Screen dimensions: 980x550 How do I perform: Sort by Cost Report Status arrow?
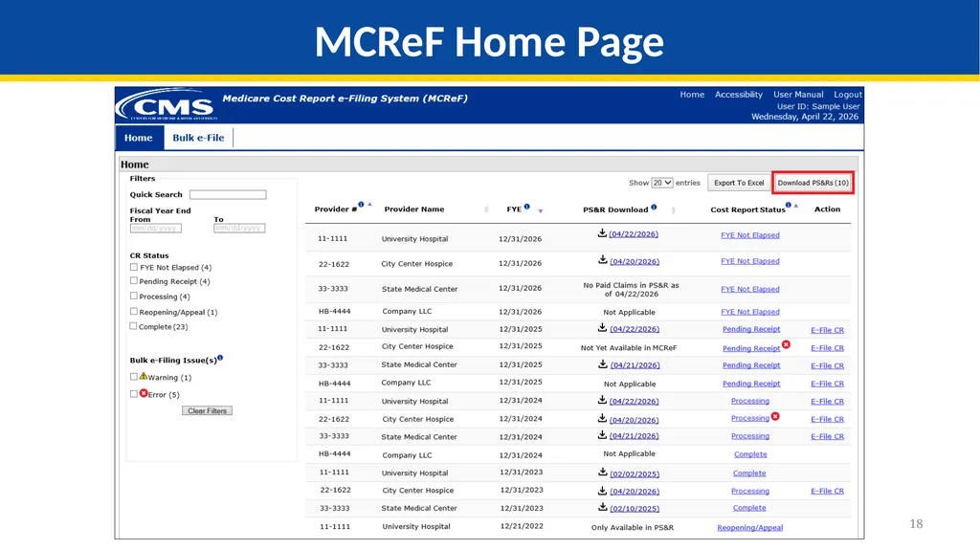[796, 206]
